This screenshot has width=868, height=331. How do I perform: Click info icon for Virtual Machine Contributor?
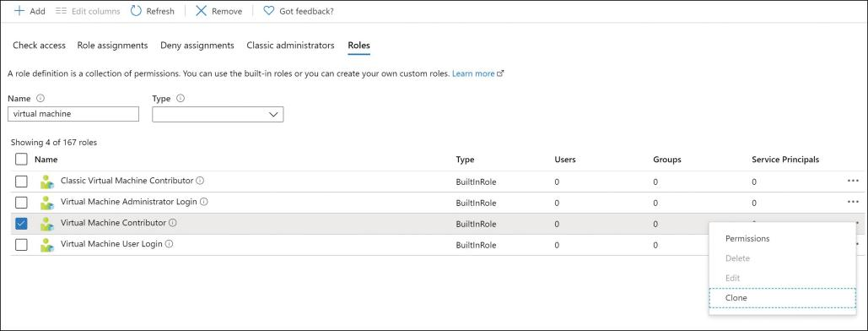click(x=173, y=223)
